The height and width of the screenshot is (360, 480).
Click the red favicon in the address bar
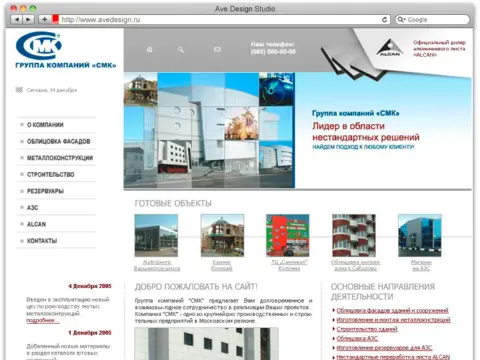tap(55, 19)
